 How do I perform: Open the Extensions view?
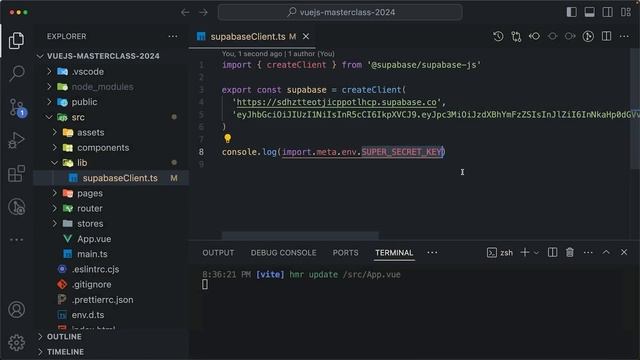(x=16, y=173)
